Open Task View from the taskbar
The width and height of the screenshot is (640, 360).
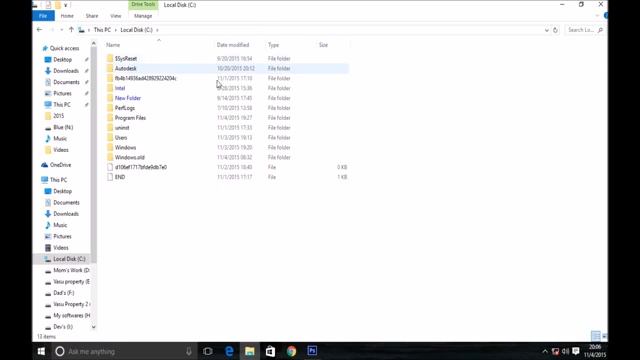(x=208, y=351)
